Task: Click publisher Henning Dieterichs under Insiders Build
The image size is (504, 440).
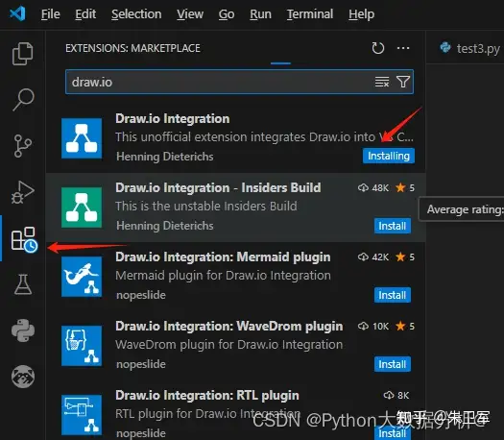Action: (x=165, y=226)
